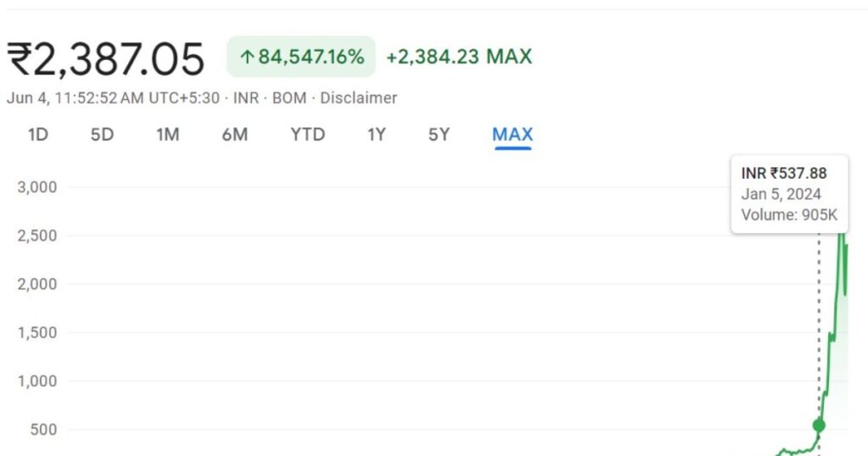Viewport: 868px width, 456px height.
Task: Click the 500 y-axis label
Action: 43,430
